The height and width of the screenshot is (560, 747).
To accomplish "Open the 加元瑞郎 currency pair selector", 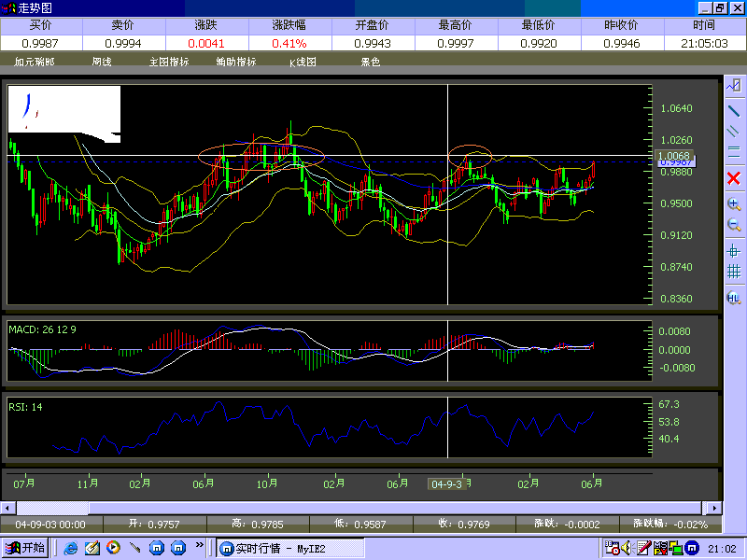I will click(x=35, y=63).
